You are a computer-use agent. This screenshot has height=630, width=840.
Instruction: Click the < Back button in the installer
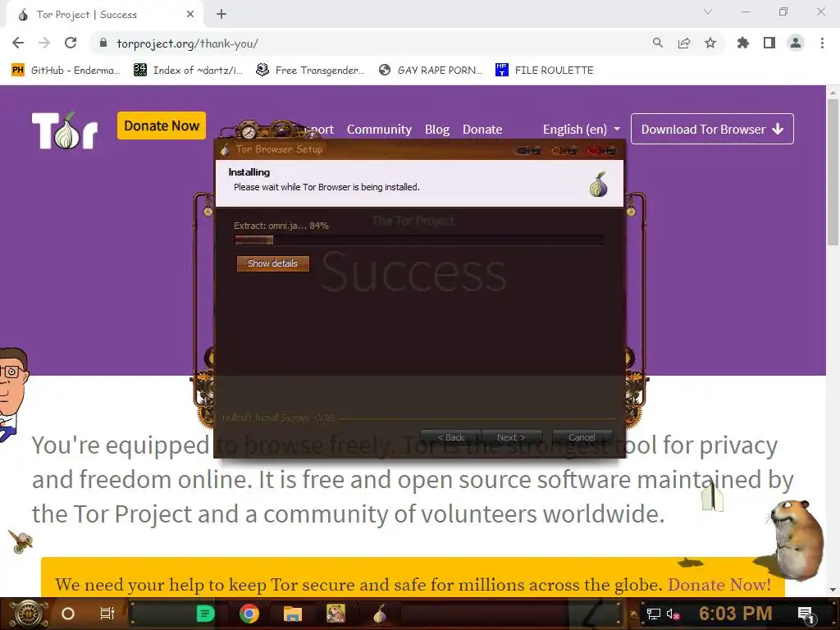pyautogui.click(x=451, y=437)
